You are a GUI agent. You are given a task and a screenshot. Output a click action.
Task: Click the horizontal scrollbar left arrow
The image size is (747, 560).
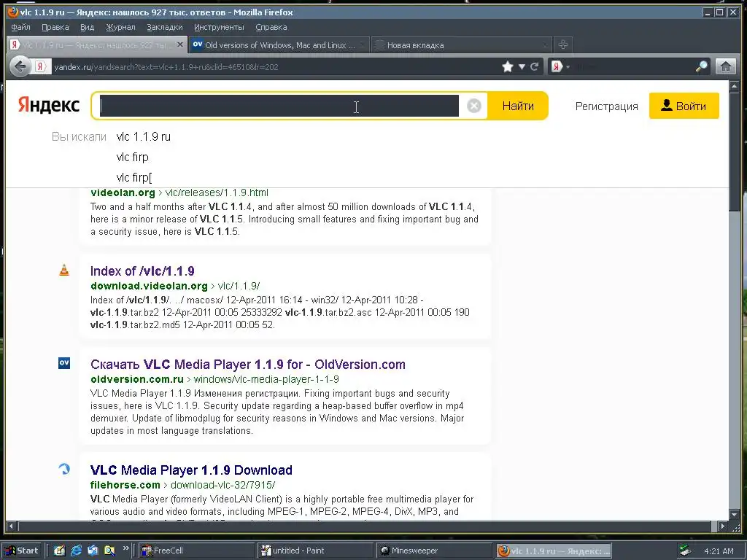pos(12,526)
